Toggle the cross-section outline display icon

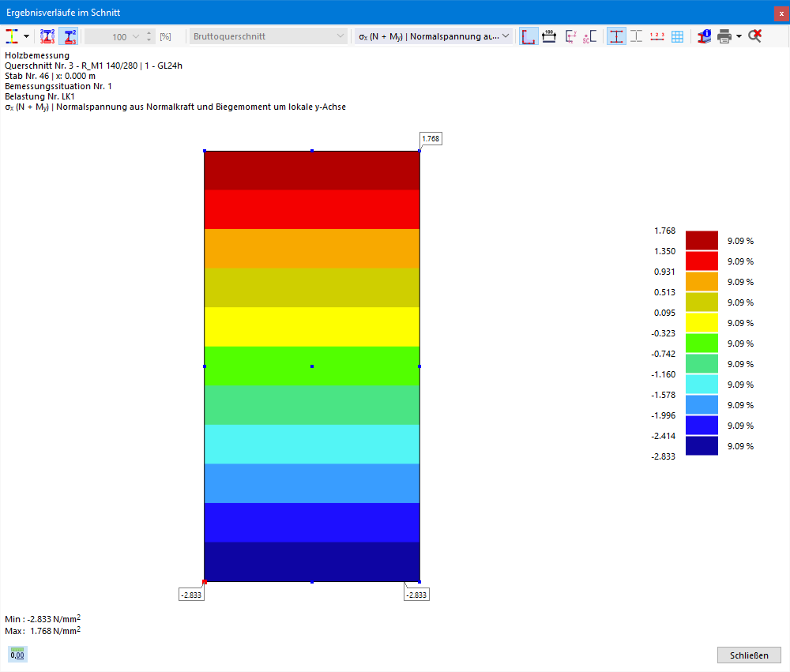(529, 36)
